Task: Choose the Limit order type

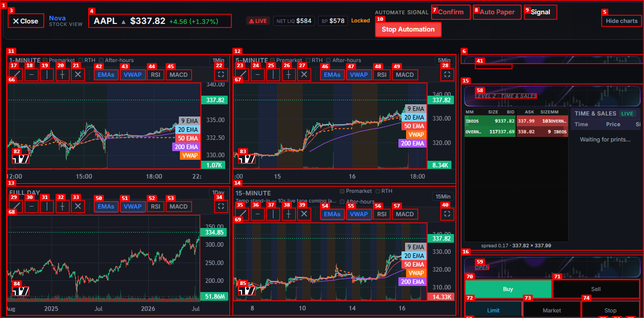Action: pyautogui.click(x=493, y=310)
